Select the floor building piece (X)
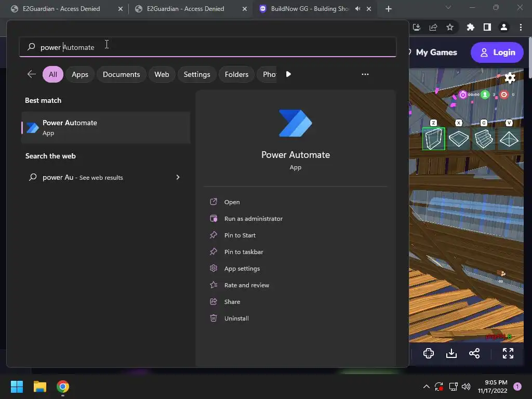532x399 pixels. [459, 138]
